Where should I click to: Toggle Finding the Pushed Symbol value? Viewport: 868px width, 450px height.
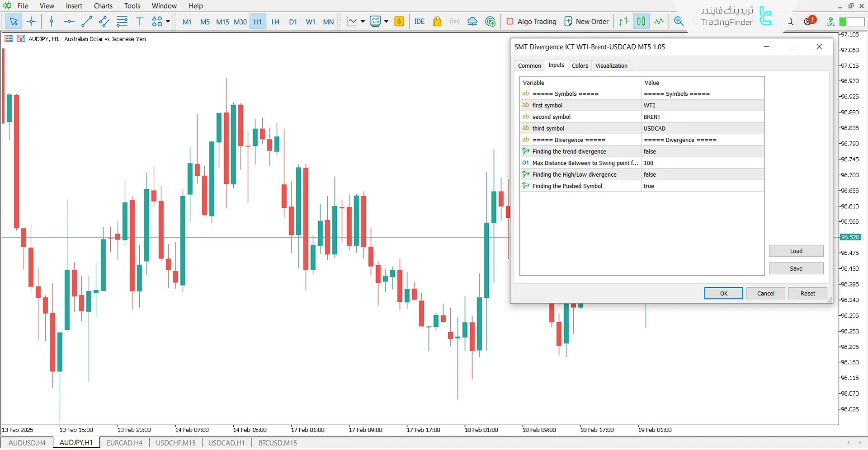(x=703, y=186)
